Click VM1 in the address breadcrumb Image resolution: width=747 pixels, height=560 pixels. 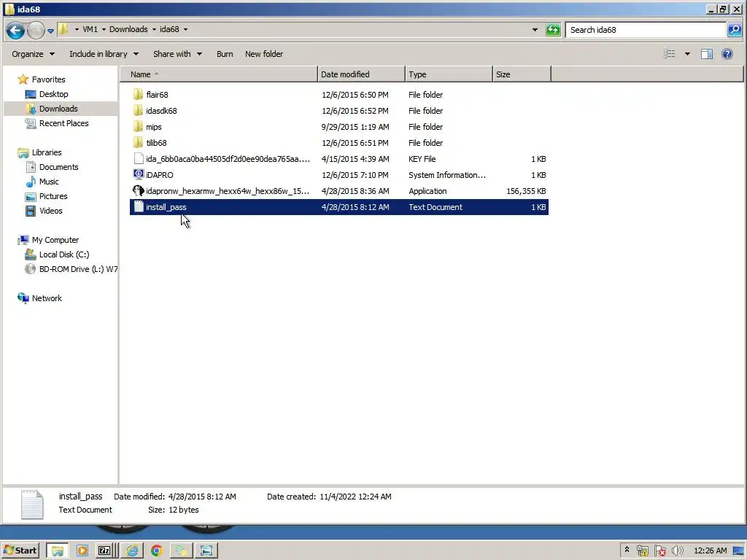click(x=90, y=29)
